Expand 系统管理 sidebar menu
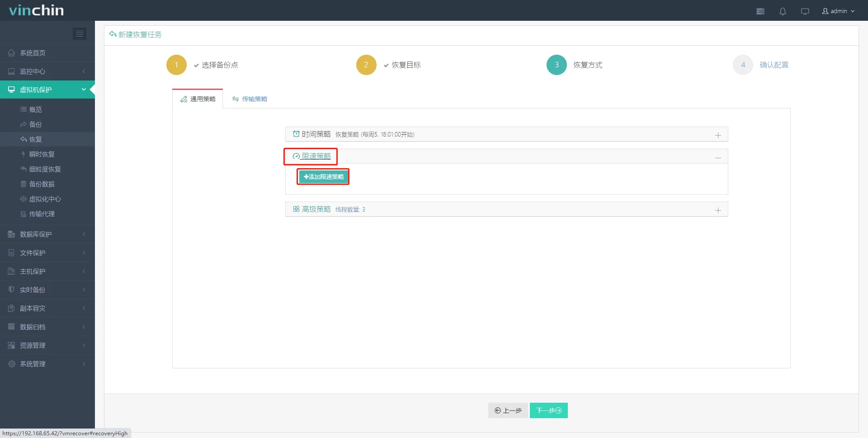This screenshot has height=438, width=868. pyautogui.click(x=47, y=364)
